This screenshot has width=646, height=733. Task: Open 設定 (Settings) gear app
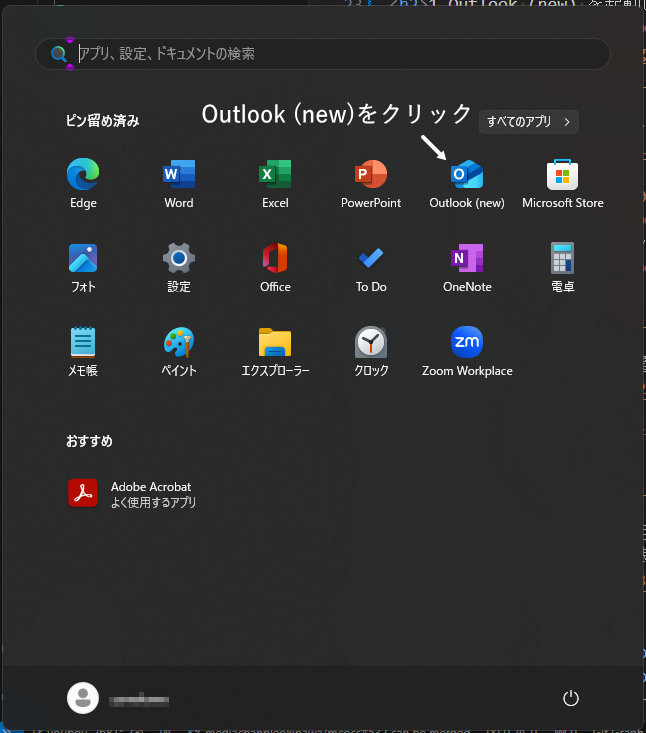[x=179, y=268]
